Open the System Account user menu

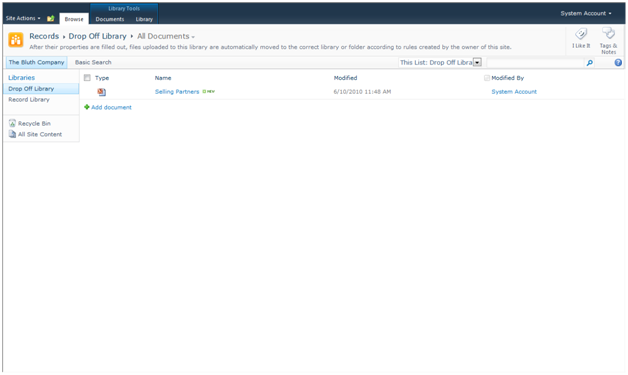coord(586,13)
